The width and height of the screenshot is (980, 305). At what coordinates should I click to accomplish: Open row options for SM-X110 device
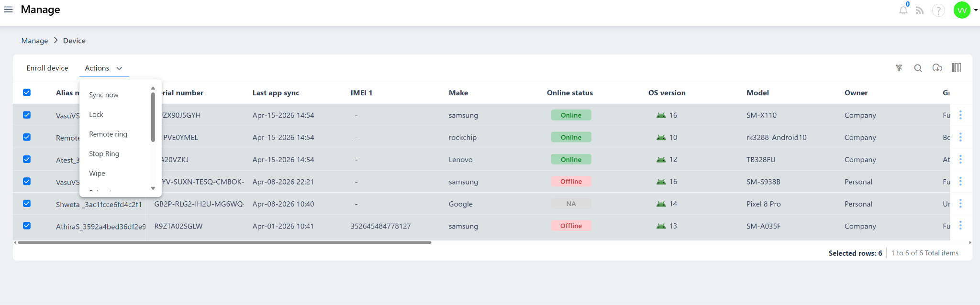click(960, 115)
